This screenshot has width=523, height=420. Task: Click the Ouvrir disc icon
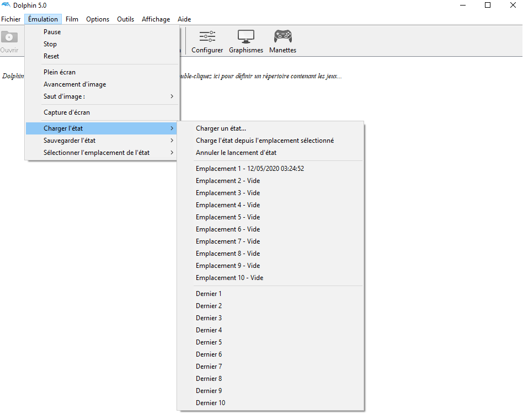[x=9, y=37]
